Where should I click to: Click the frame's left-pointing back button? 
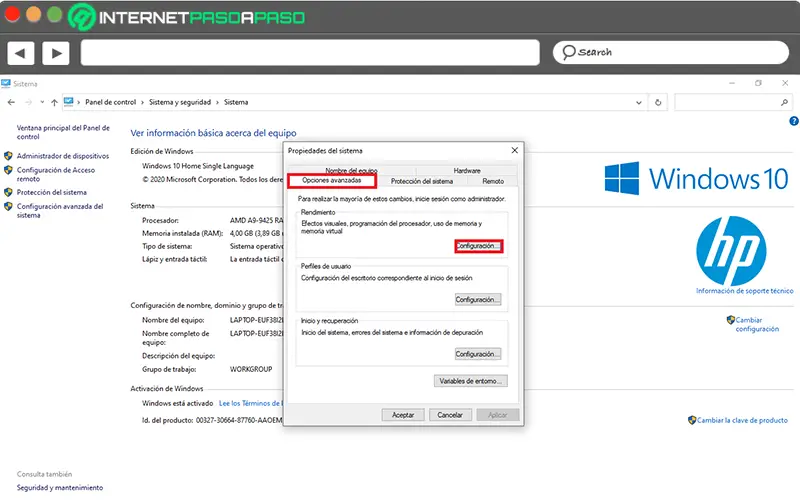[21, 53]
